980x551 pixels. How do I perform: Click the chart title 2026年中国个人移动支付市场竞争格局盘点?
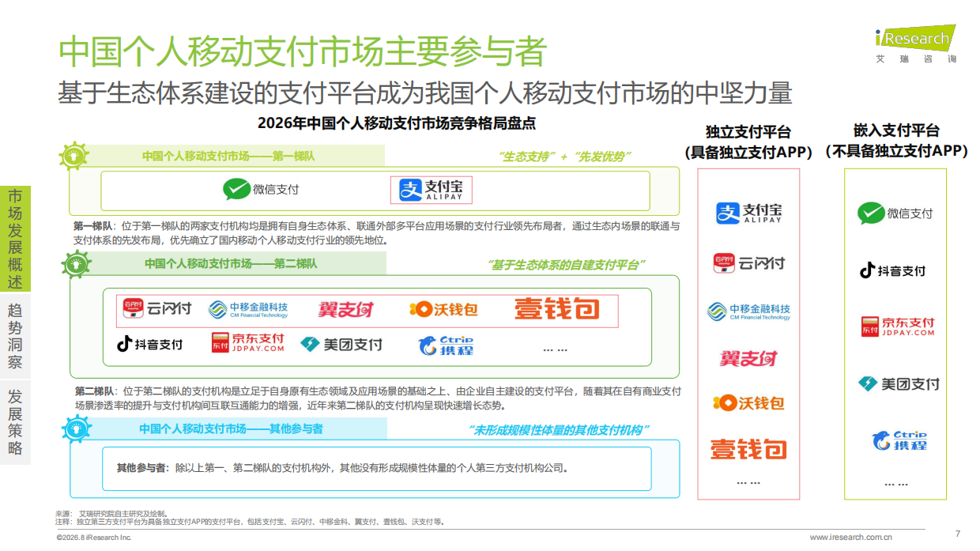click(398, 123)
